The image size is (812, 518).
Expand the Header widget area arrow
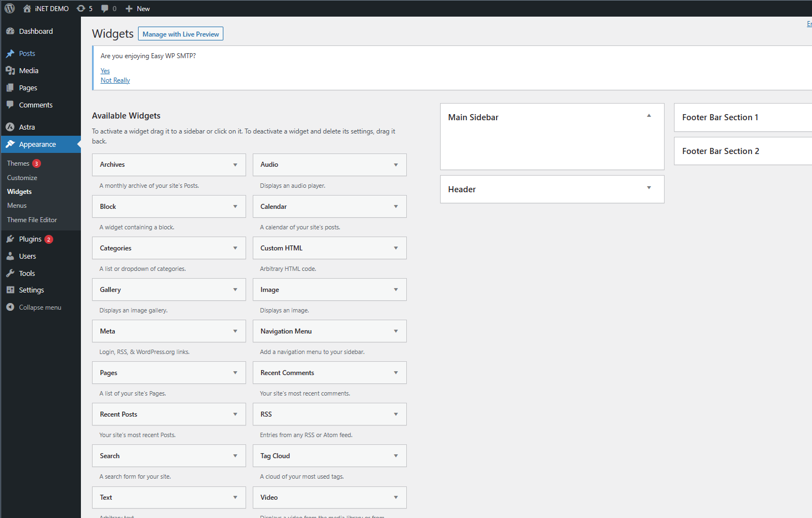648,188
